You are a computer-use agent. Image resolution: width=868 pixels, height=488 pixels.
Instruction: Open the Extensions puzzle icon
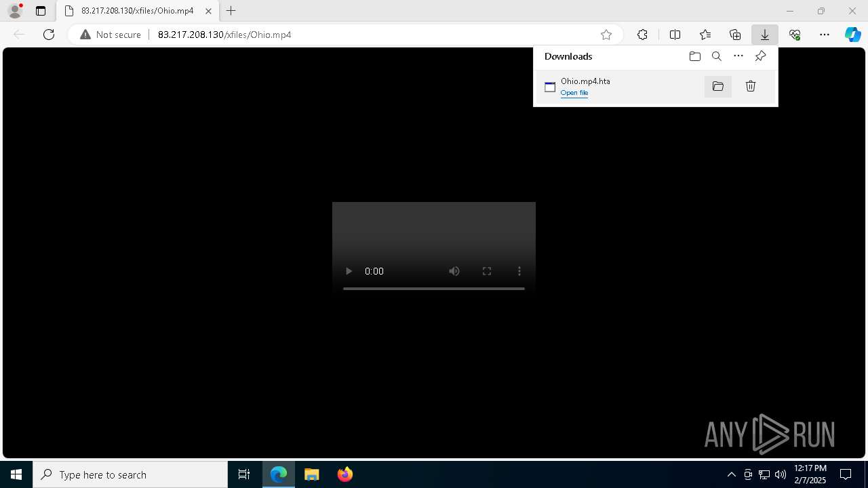click(x=642, y=35)
